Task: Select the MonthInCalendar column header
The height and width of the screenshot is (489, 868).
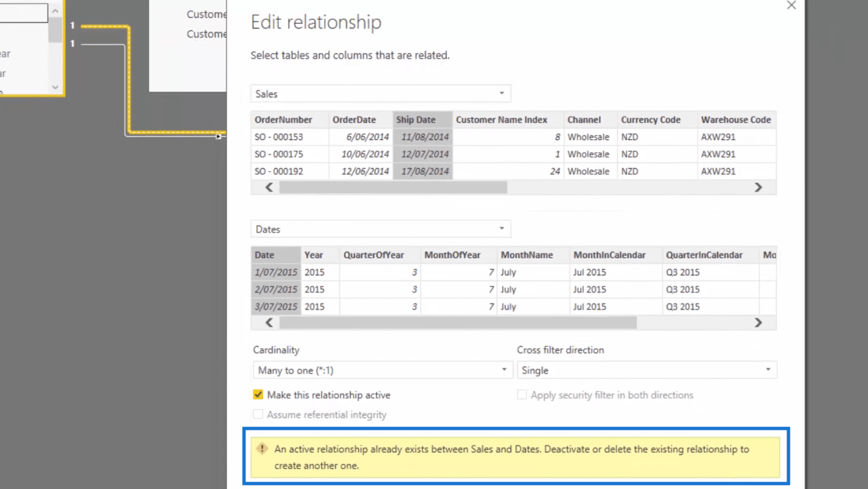Action: pyautogui.click(x=616, y=255)
